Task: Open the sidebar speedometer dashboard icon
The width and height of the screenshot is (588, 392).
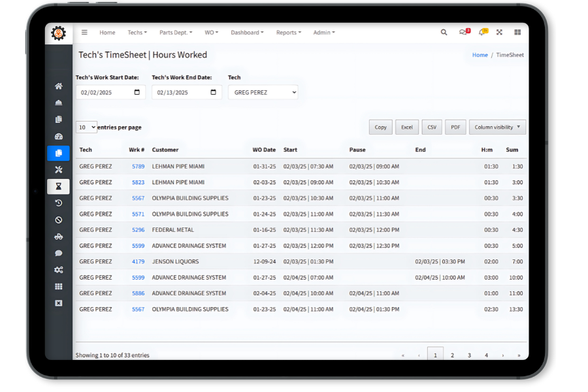Action: tap(59, 136)
